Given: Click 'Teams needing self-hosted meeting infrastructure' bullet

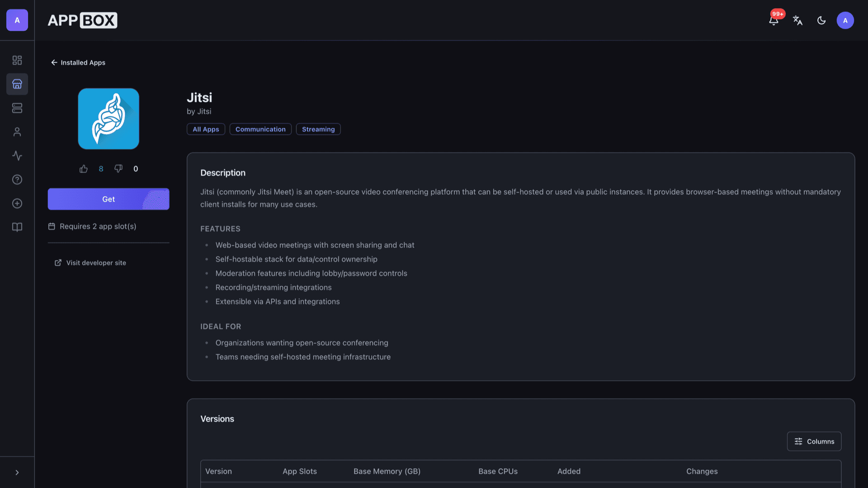Looking at the screenshot, I should pyautogui.click(x=303, y=357).
